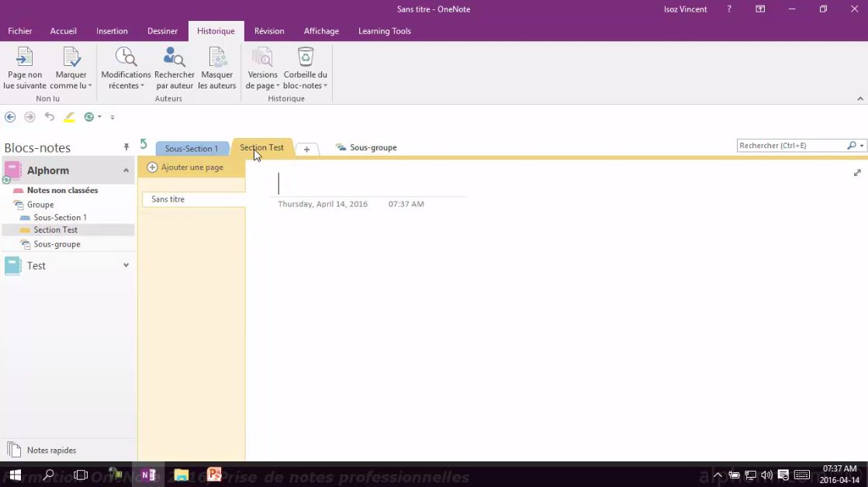
Task: Click Marquer comme lu
Action: 71,66
